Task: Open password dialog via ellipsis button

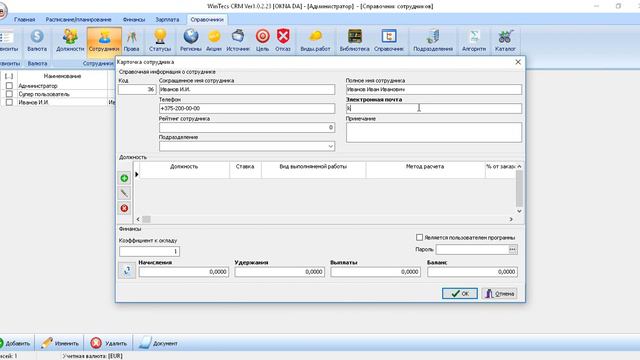Action: pyautogui.click(x=513, y=249)
